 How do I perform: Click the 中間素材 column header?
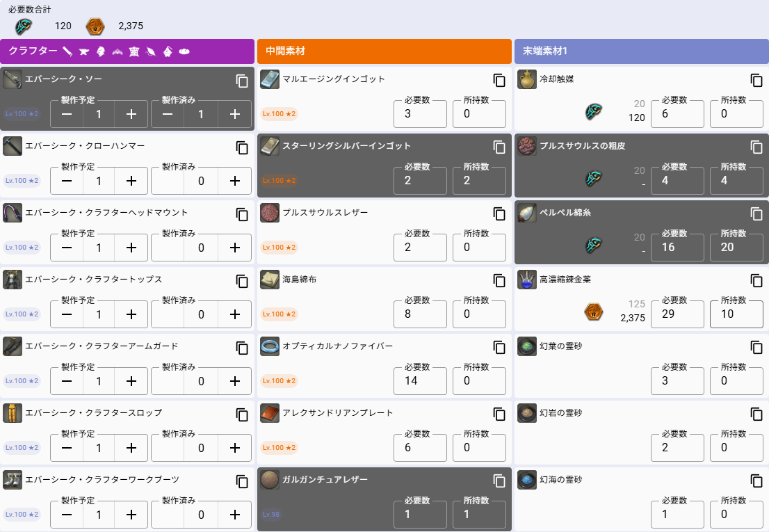(384, 51)
